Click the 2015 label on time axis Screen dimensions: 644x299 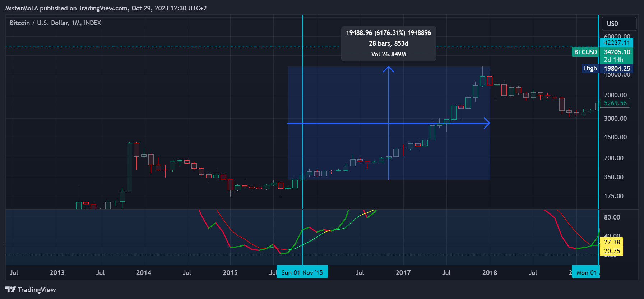click(x=230, y=273)
